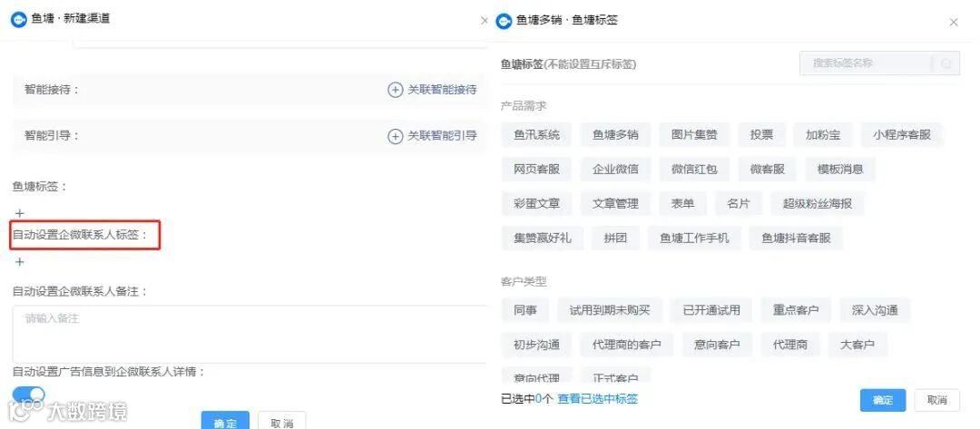Click 关联智能引导 link text
This screenshot has height=429, width=980.
pyautogui.click(x=442, y=136)
